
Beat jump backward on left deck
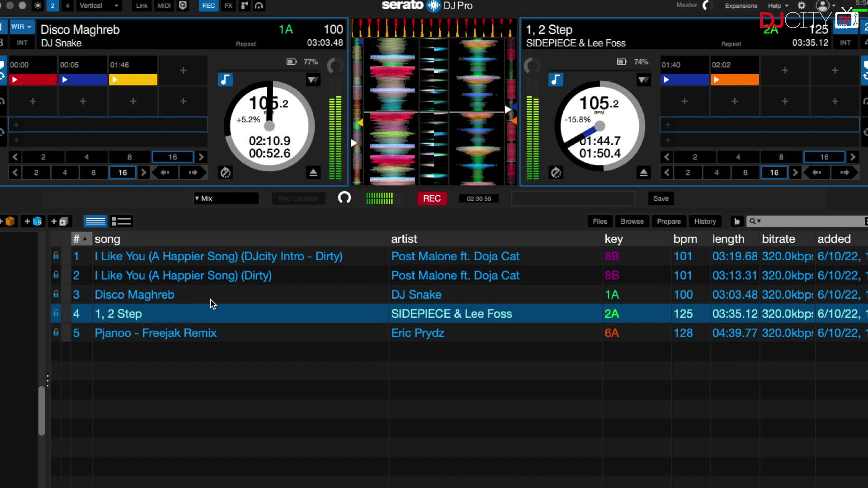[165, 173]
